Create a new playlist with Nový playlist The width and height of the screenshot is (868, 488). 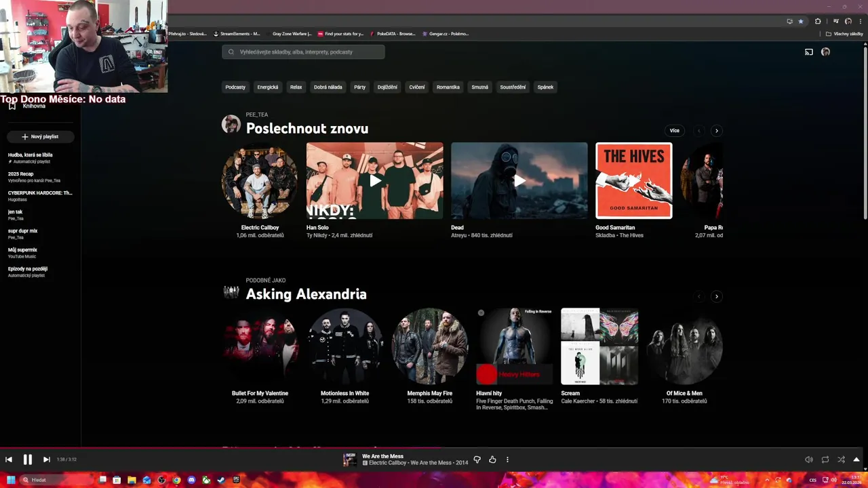click(x=40, y=136)
